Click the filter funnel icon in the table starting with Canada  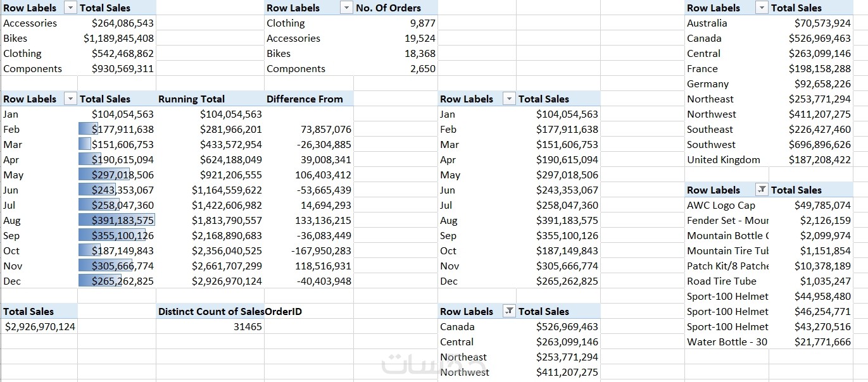tap(509, 311)
